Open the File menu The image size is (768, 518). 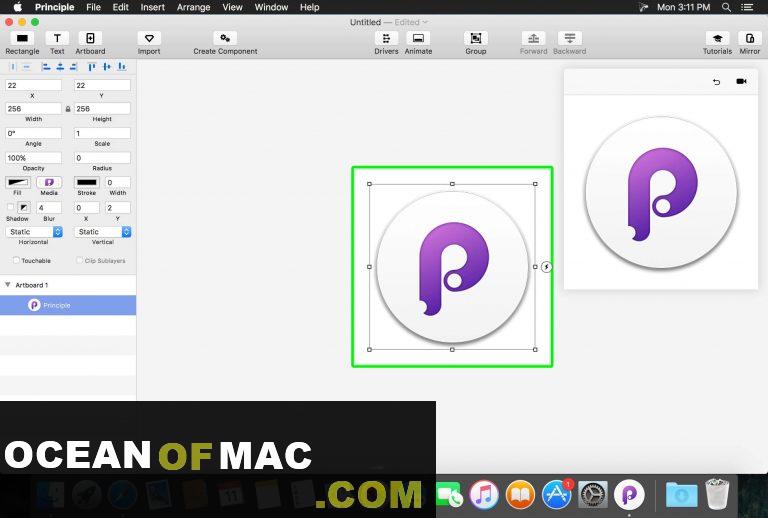(x=93, y=7)
